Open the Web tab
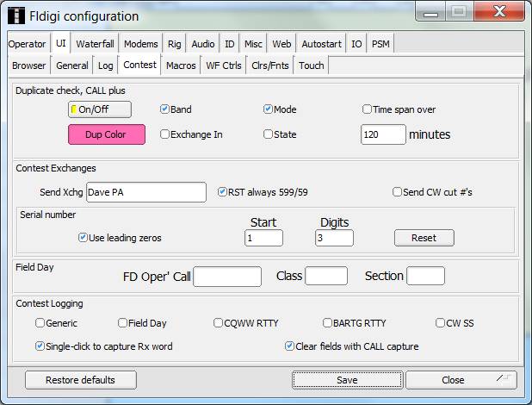The image size is (532, 405). pos(281,44)
